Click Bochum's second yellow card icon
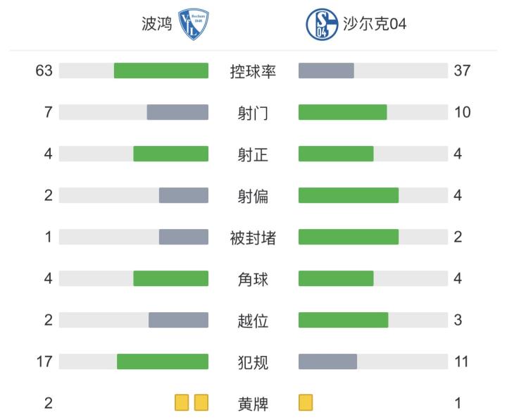The width and height of the screenshot is (507, 420). point(201,403)
